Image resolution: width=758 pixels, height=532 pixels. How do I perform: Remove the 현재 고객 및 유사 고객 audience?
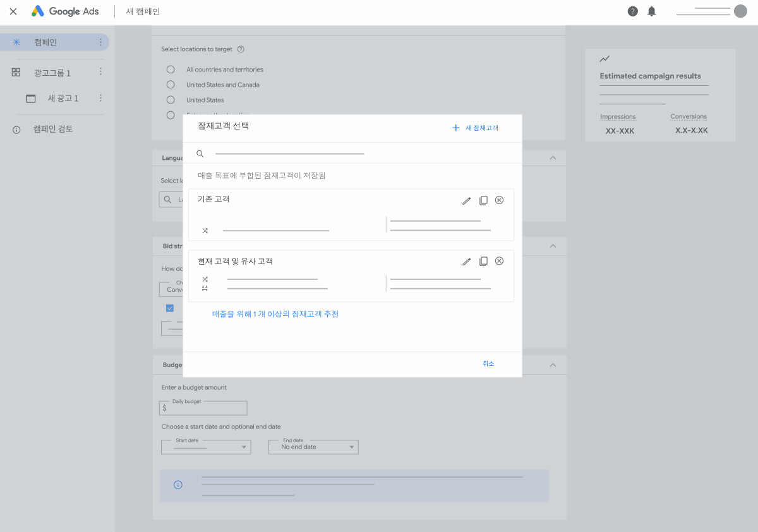pos(499,260)
